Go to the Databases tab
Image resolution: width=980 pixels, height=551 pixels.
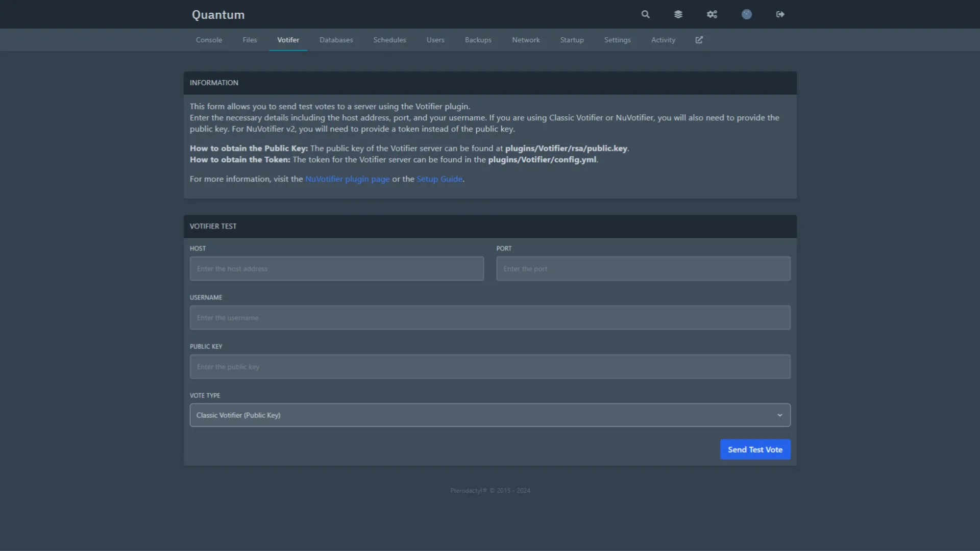click(x=336, y=40)
